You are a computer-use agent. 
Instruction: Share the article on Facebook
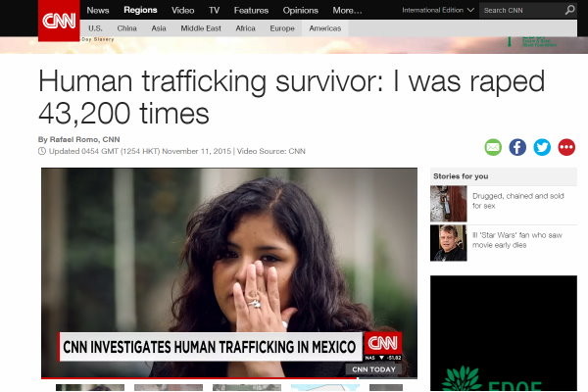[x=517, y=147]
